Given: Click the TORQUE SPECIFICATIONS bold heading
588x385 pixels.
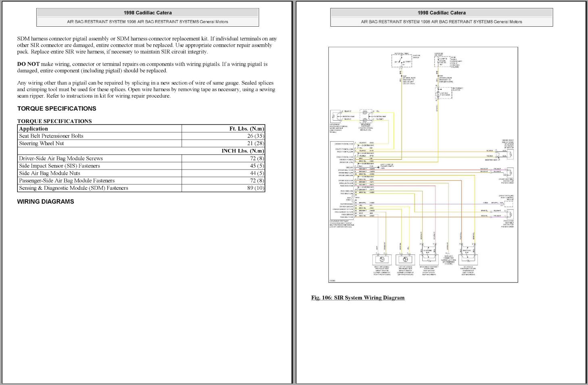Looking at the screenshot, I should pos(57,109).
